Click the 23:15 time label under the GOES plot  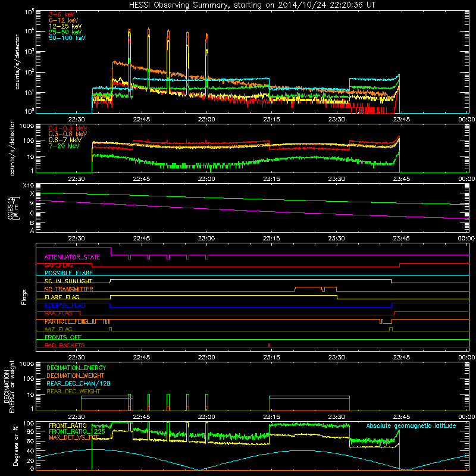(x=271, y=239)
